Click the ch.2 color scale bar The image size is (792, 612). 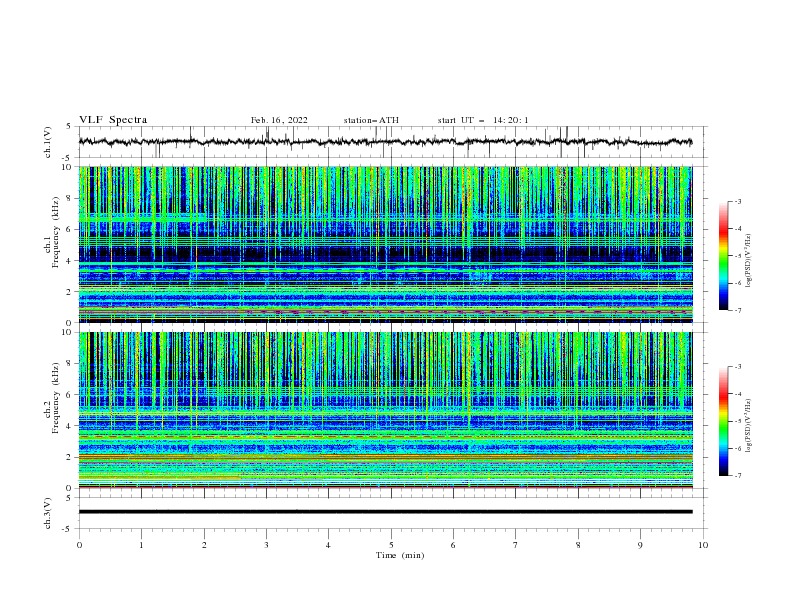click(x=723, y=421)
